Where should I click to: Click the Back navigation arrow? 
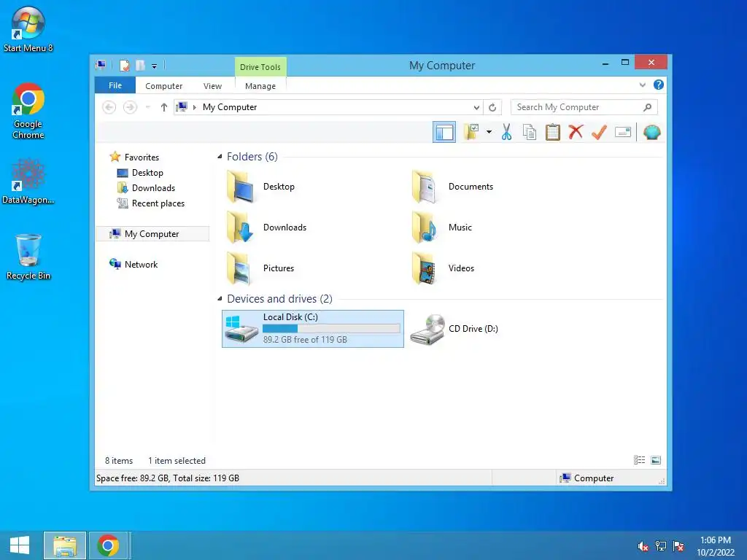[109, 107]
